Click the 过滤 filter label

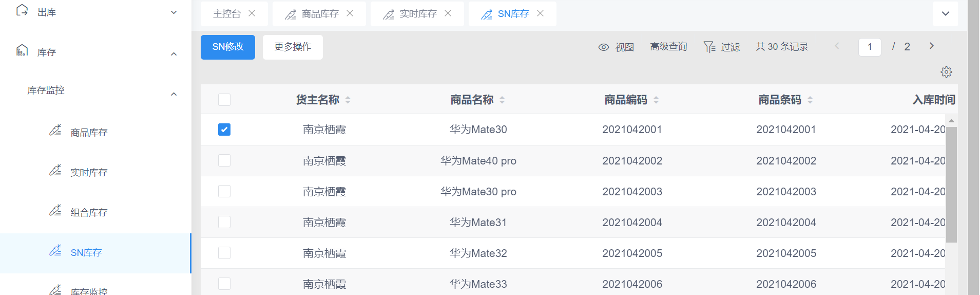click(x=731, y=47)
